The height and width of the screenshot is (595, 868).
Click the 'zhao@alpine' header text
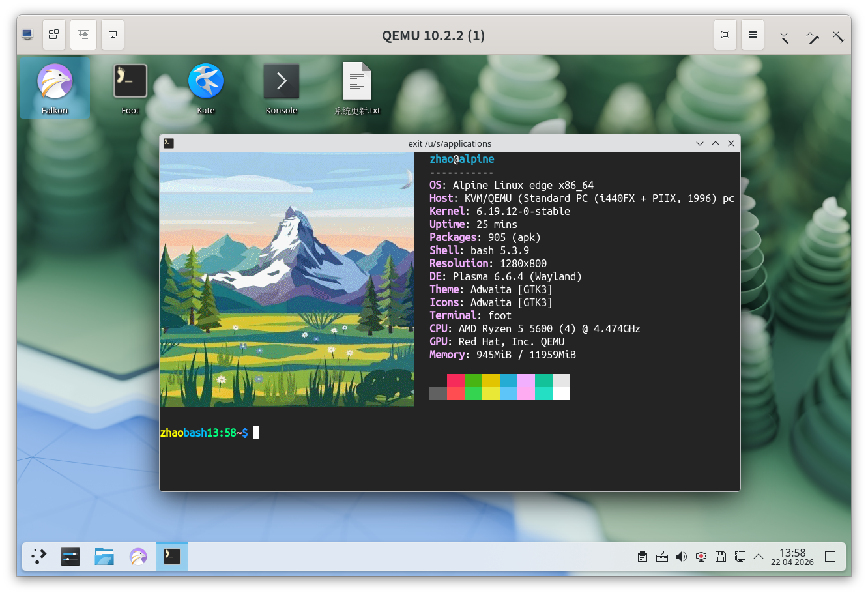click(462, 159)
